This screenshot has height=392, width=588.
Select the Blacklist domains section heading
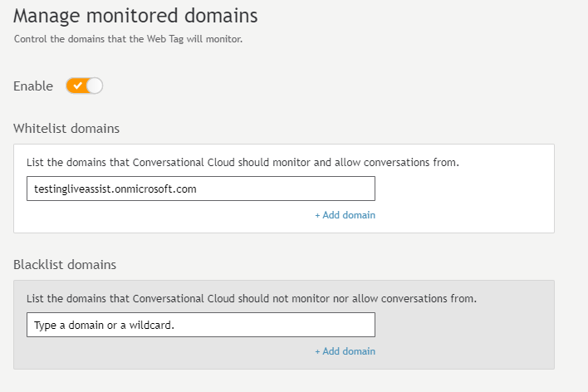65,264
